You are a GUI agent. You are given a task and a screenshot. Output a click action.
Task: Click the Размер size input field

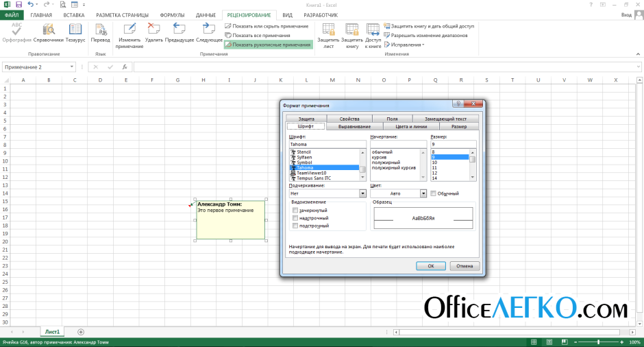(454, 144)
